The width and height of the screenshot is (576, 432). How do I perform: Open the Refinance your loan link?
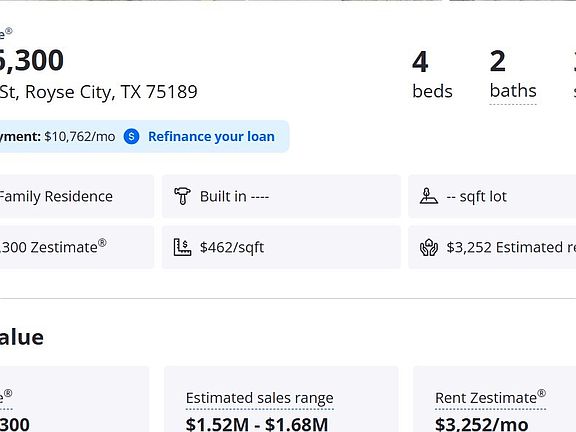click(211, 136)
